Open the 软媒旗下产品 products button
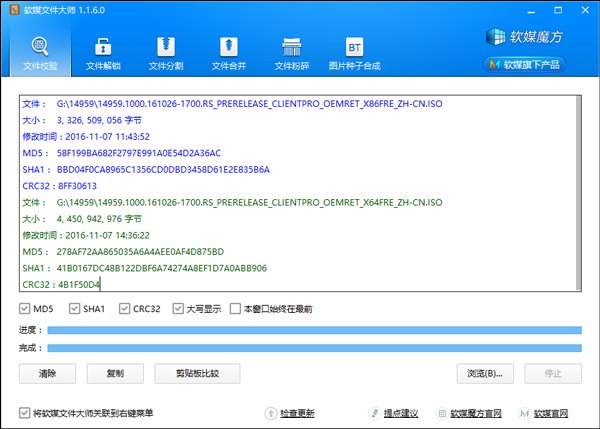Viewport: 600px width, 429px height. [x=525, y=65]
